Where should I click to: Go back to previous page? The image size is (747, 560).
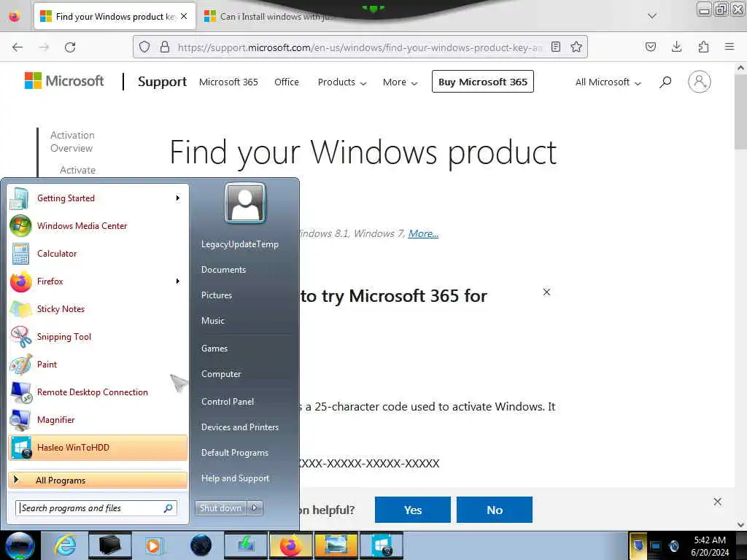point(18,47)
